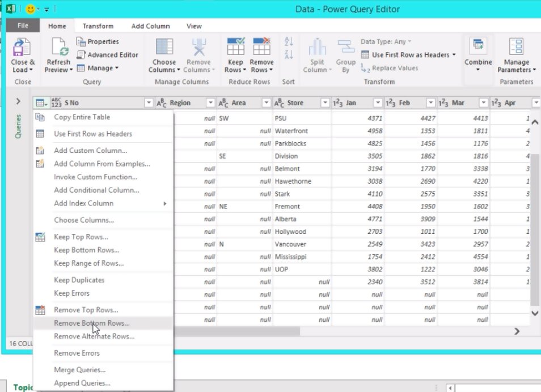Click the Combine icon
541x392 pixels.
click(x=478, y=46)
